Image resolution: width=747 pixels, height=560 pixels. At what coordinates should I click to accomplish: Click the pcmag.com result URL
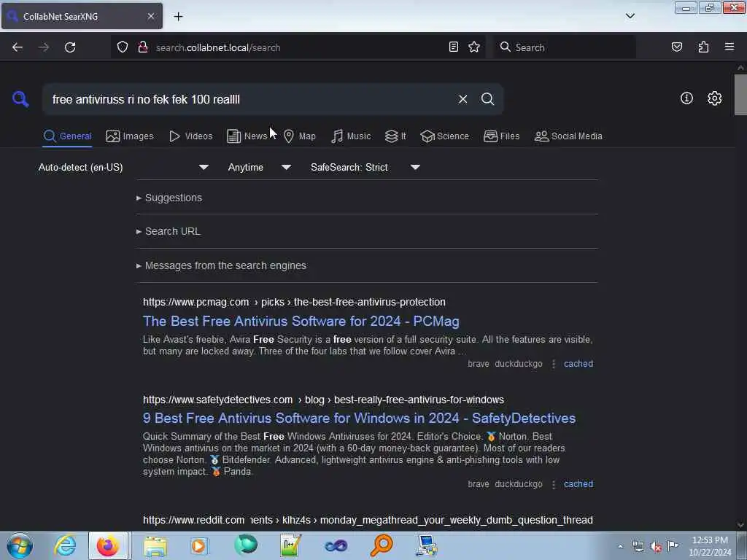point(294,303)
